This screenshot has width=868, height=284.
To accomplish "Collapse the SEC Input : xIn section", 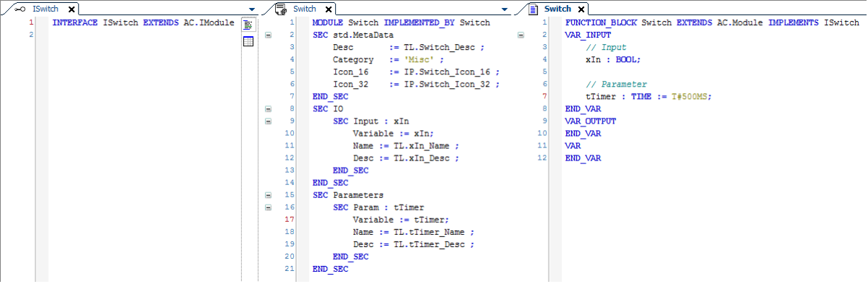I will tap(269, 121).
